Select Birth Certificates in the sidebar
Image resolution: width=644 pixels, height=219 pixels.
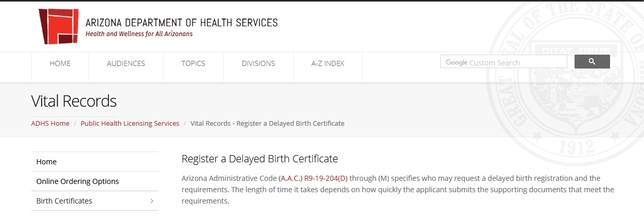[x=64, y=201]
